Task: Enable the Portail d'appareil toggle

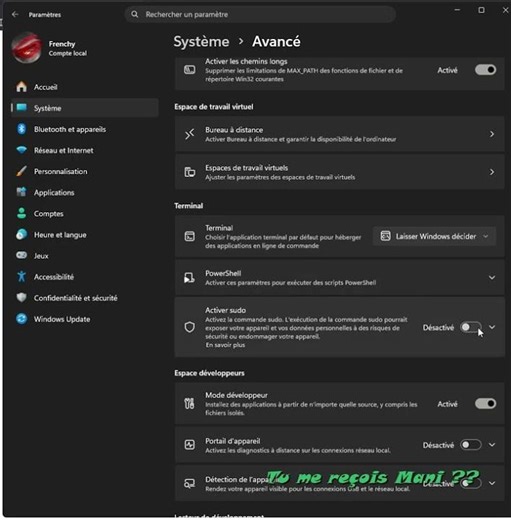Action: (x=471, y=445)
